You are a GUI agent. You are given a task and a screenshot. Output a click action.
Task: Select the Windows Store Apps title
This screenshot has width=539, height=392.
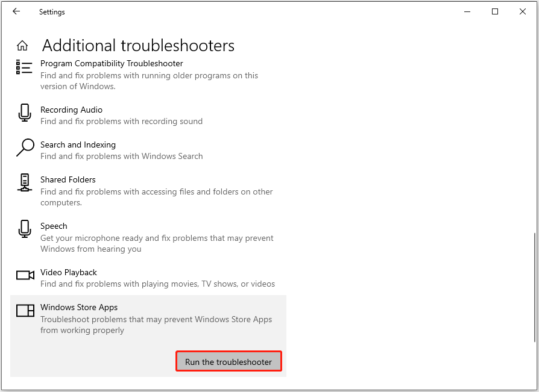click(x=79, y=307)
